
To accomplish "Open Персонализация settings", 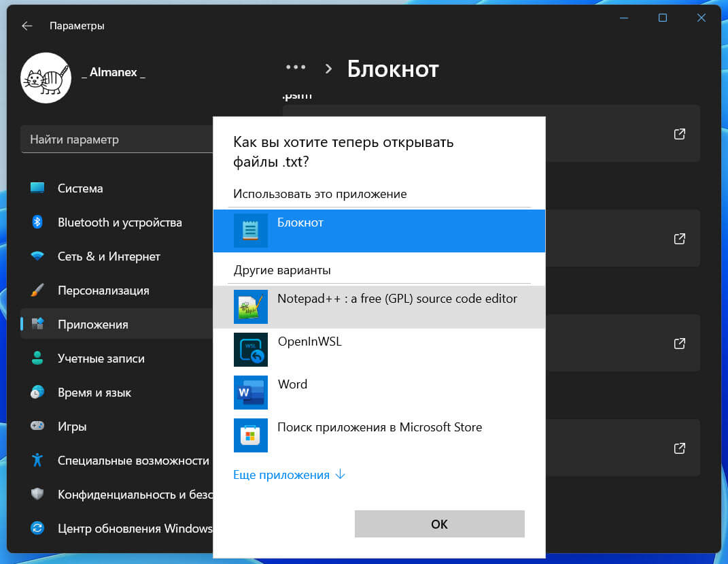I will pos(116,291).
